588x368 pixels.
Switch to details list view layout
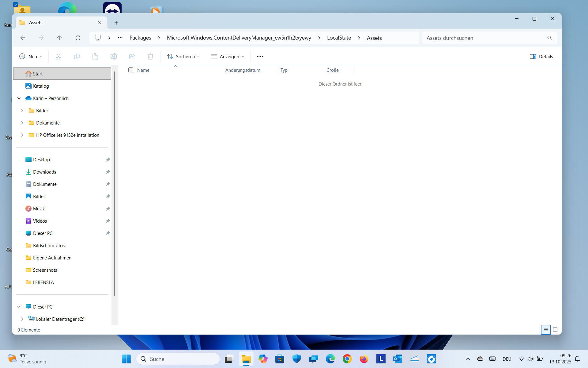click(546, 330)
